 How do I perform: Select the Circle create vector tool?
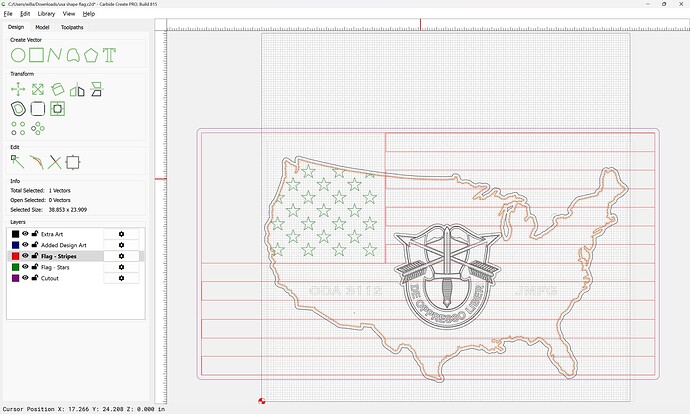(x=18, y=55)
